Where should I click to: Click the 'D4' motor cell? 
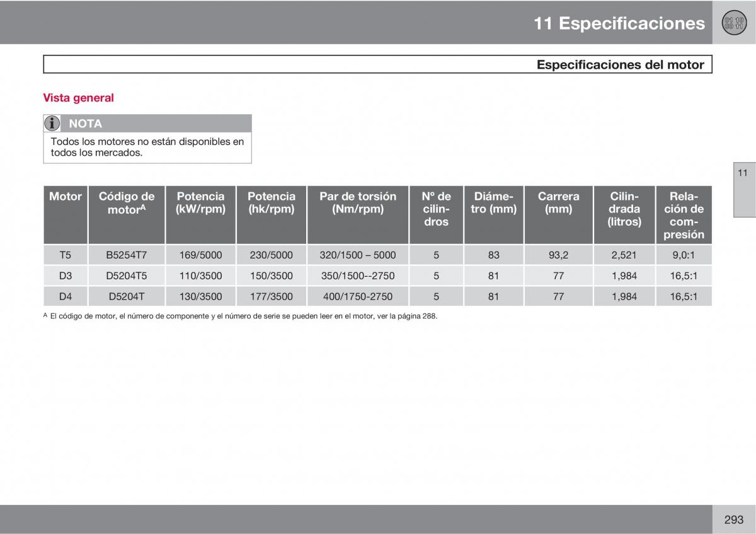66,296
